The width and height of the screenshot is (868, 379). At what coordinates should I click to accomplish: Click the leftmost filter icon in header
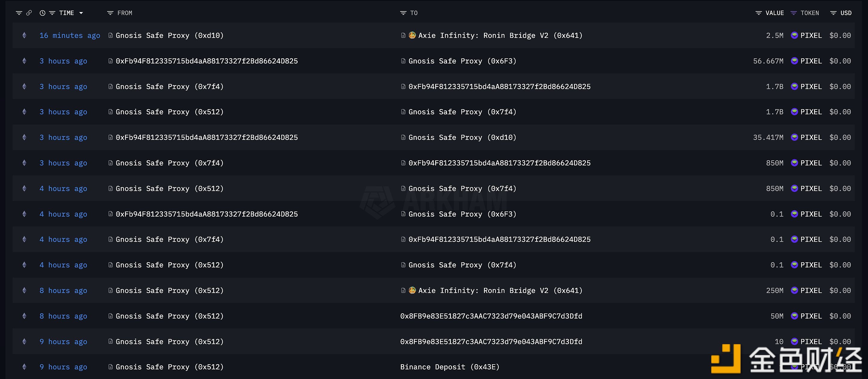[19, 13]
